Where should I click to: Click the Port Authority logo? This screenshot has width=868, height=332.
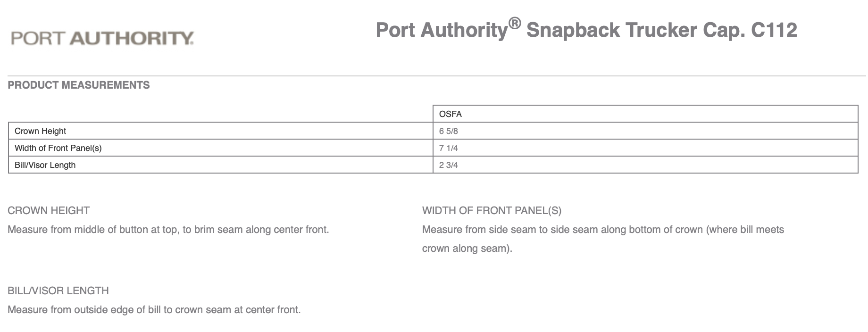pyautogui.click(x=102, y=38)
